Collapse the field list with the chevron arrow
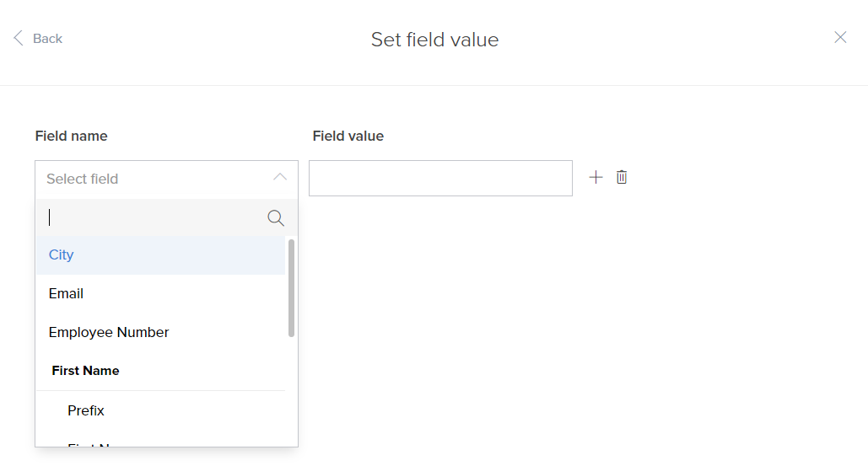 click(x=280, y=178)
